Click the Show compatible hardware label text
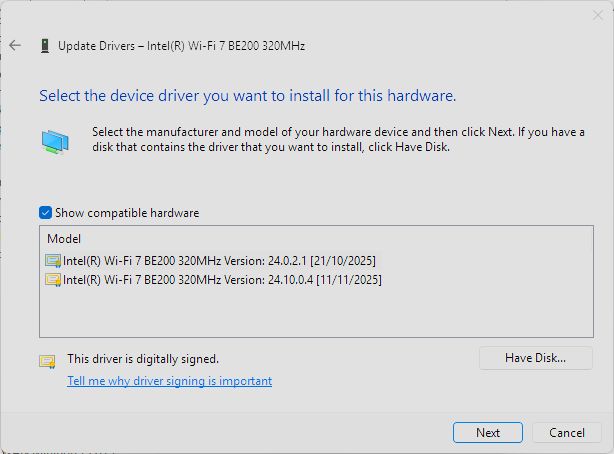This screenshot has width=614, height=454. (127, 213)
